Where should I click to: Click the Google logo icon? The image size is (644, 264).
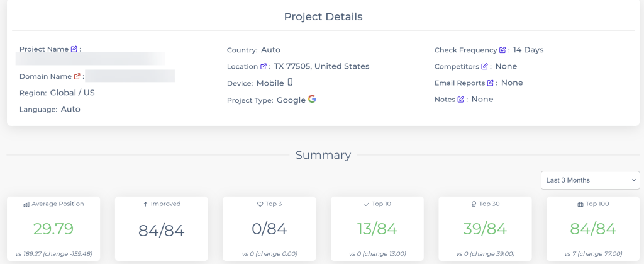tap(312, 100)
